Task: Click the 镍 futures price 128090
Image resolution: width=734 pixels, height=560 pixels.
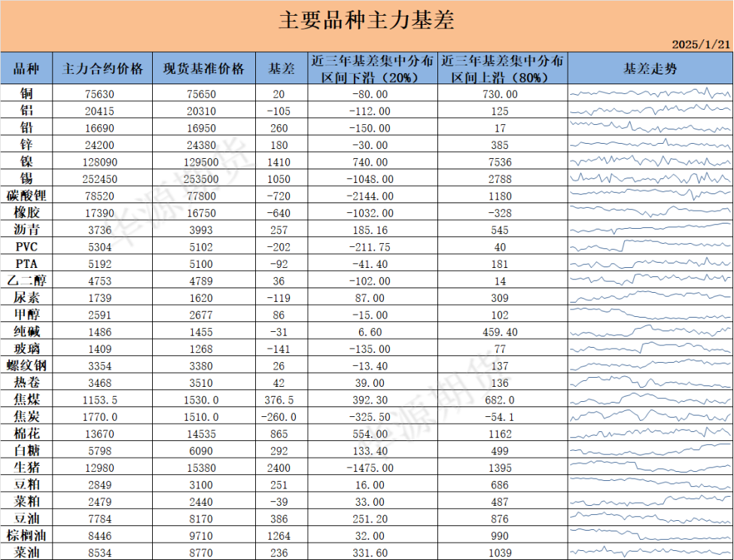Action: tap(102, 162)
